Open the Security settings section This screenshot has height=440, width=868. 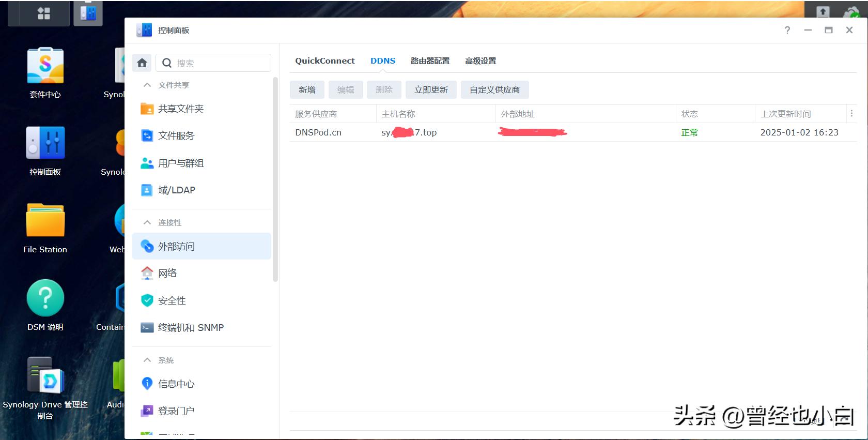[x=172, y=301]
